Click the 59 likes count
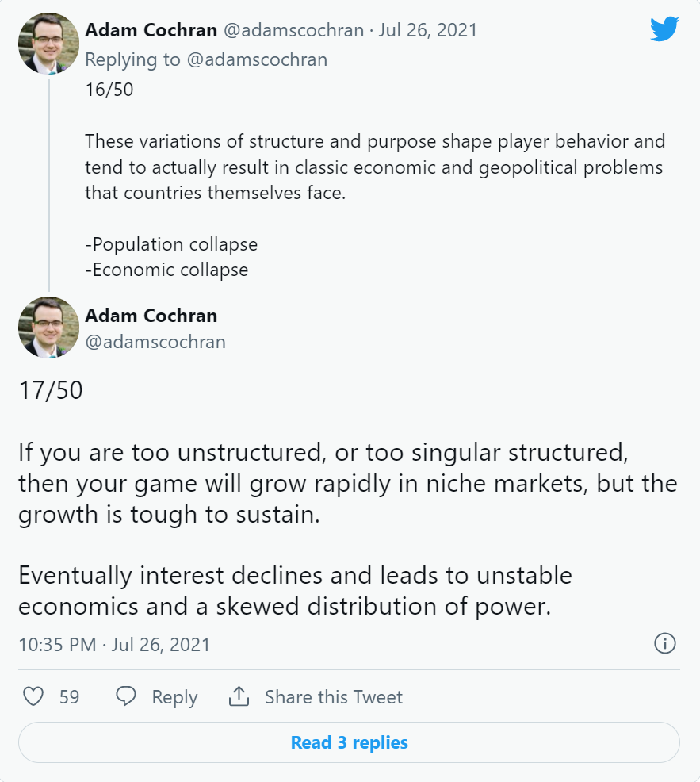The height and width of the screenshot is (782, 700). [70, 697]
